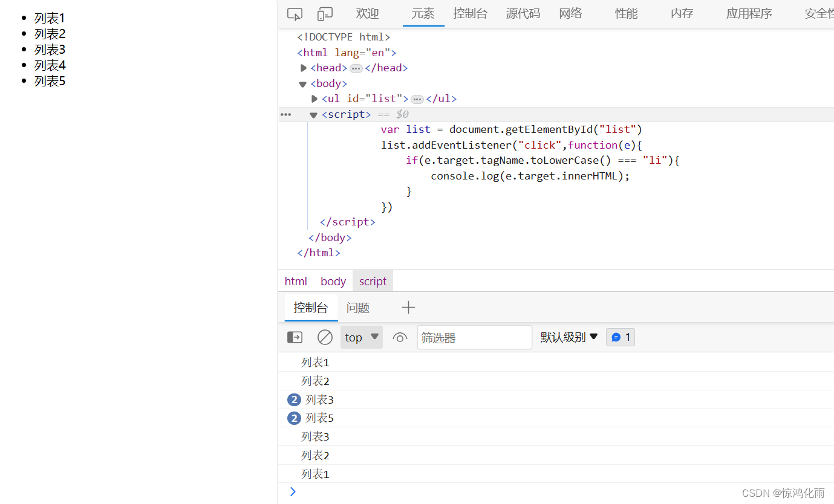Open the 源代码 tab
Screen dimensions: 834x504
tap(523, 13)
